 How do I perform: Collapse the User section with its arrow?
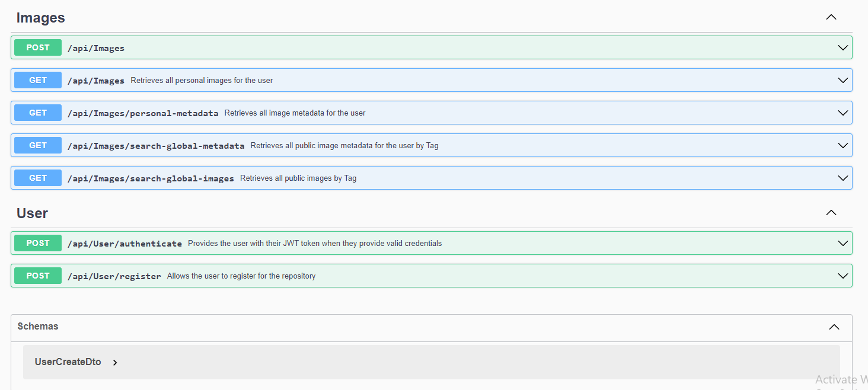pyautogui.click(x=831, y=213)
